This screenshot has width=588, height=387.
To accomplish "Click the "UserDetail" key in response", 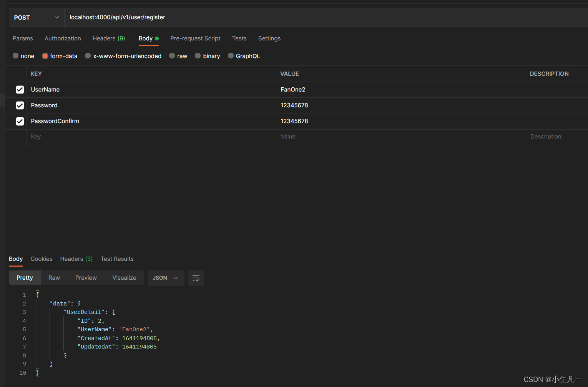I will (84, 312).
